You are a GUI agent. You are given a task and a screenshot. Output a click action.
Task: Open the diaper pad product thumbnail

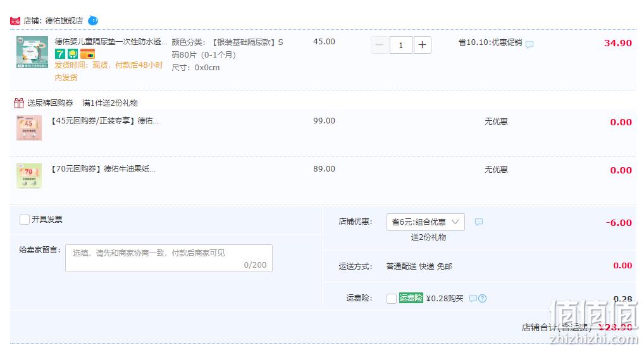[x=32, y=52]
